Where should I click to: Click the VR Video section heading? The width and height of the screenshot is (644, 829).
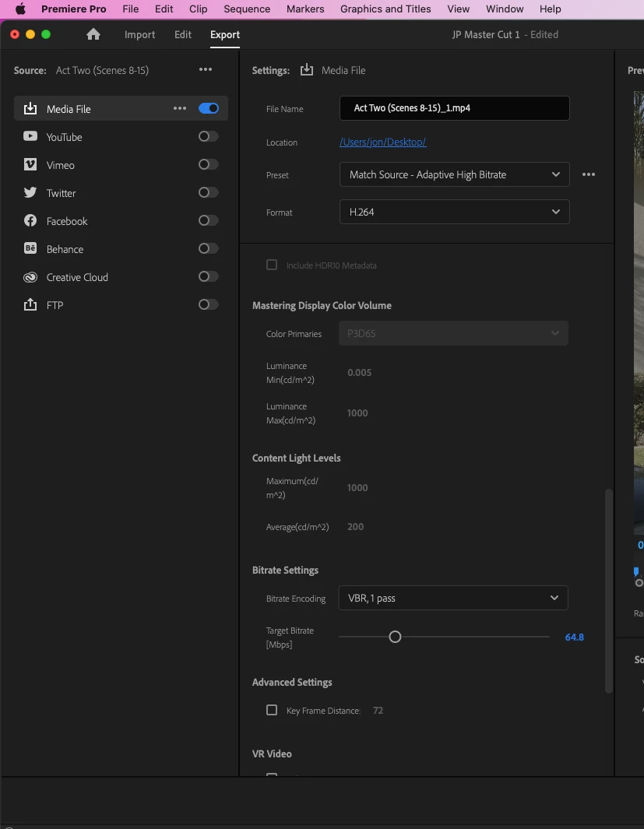(272, 753)
